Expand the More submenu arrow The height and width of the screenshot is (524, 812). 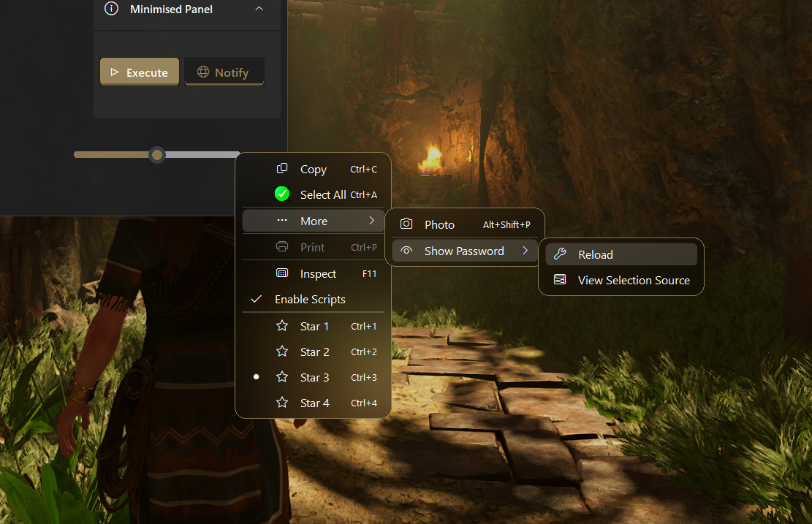373,220
